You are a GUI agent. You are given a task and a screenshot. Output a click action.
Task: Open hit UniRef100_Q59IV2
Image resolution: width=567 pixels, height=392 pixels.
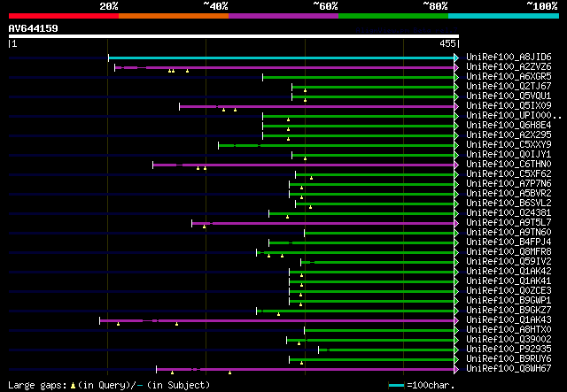tap(509, 262)
